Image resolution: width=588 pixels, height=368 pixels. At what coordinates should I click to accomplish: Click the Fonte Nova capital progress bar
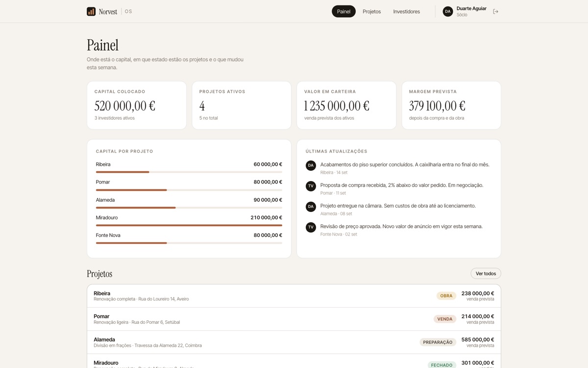[x=189, y=243]
